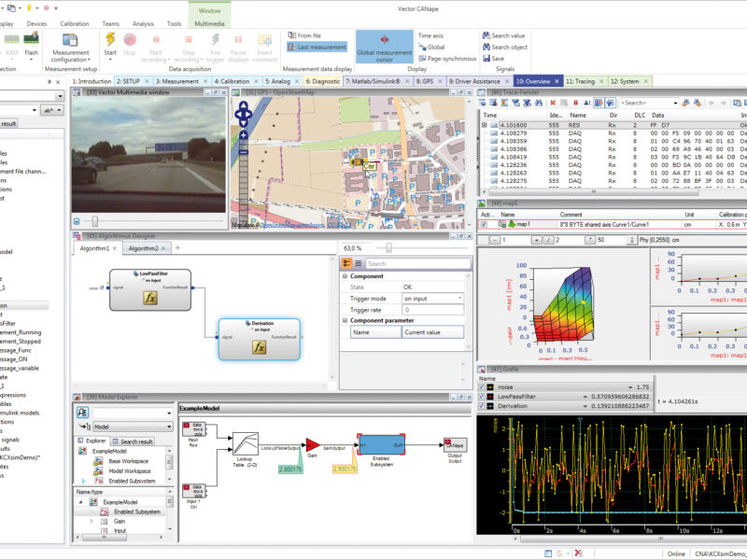The width and height of the screenshot is (747, 560).
Task: Select the Start measurement icon
Action: [x=110, y=41]
